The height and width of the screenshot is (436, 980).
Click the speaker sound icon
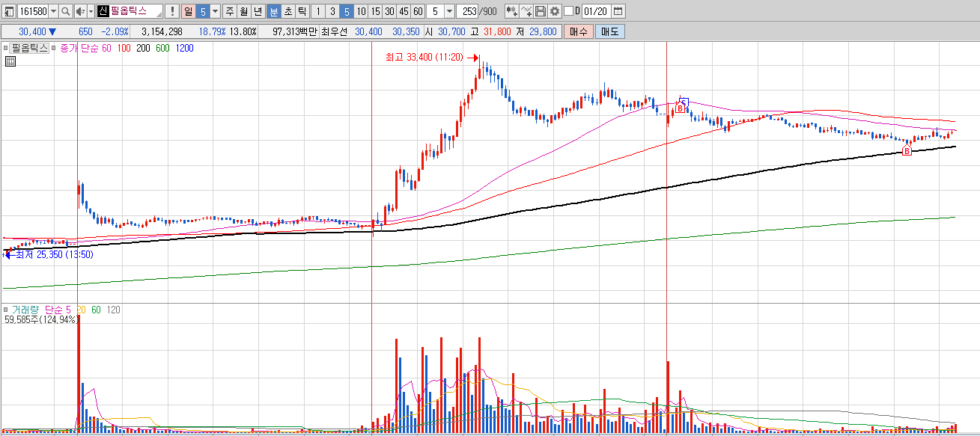click(x=79, y=11)
